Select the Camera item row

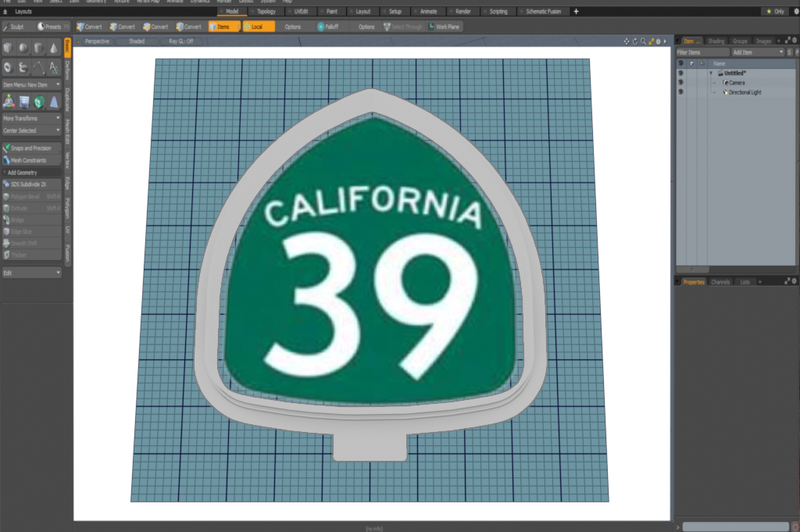click(736, 82)
